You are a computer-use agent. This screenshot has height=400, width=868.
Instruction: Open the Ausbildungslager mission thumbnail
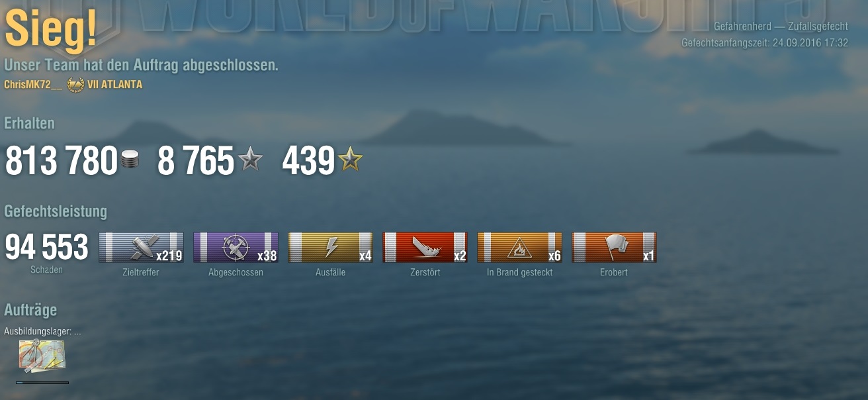pos(42,357)
